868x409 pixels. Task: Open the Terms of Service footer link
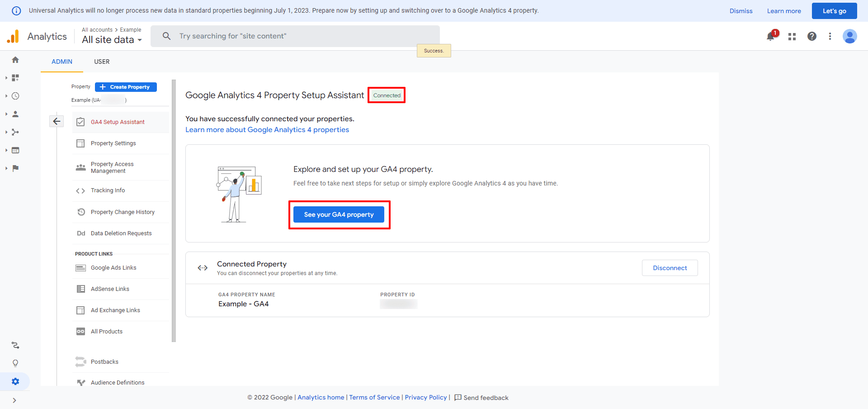tap(374, 397)
